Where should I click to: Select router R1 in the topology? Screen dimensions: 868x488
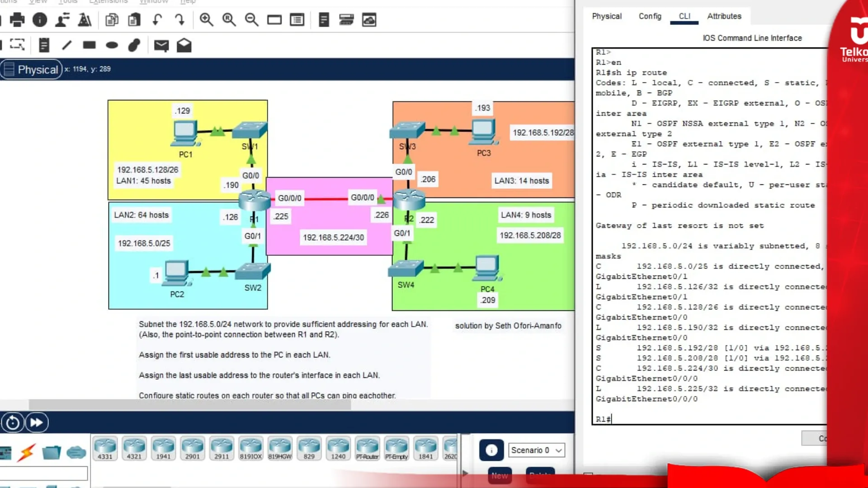pos(255,199)
